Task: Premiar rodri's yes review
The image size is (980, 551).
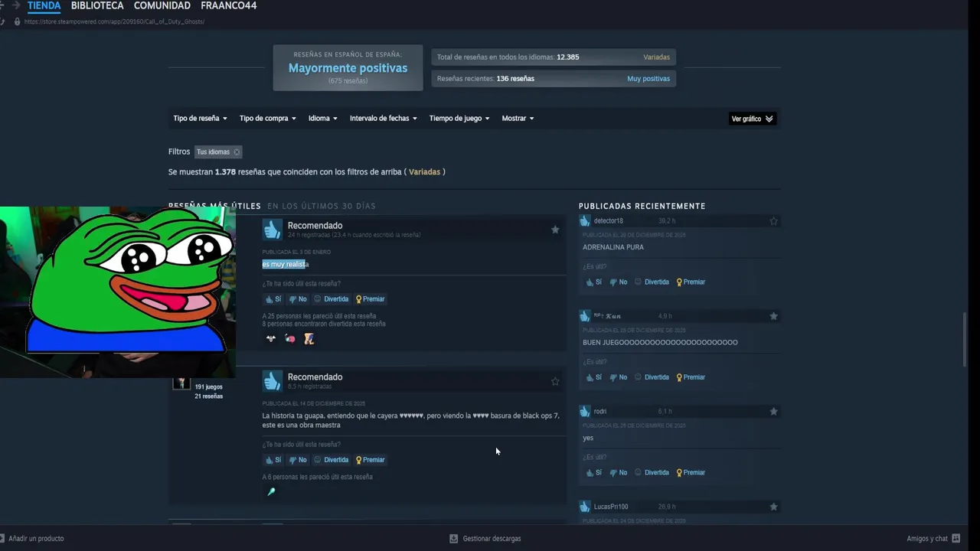Action: (691, 473)
